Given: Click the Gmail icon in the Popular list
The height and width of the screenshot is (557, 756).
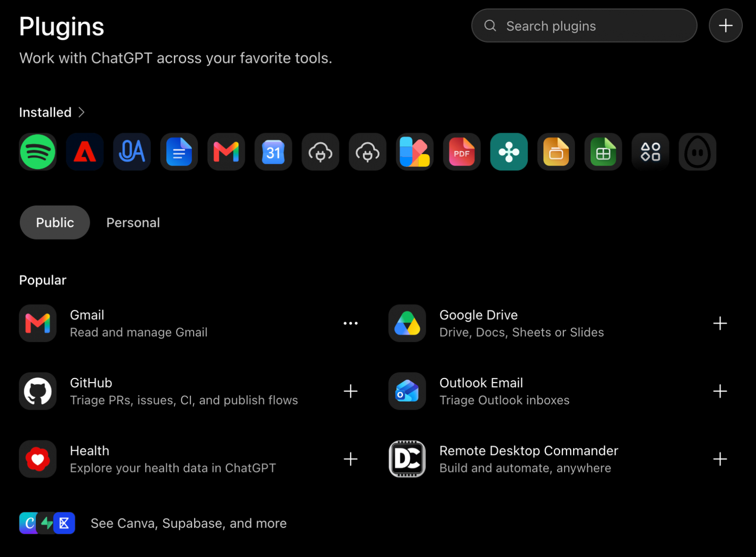Looking at the screenshot, I should (x=38, y=323).
